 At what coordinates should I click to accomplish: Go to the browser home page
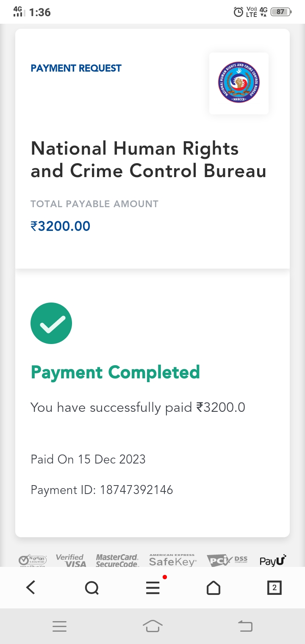[213, 588]
